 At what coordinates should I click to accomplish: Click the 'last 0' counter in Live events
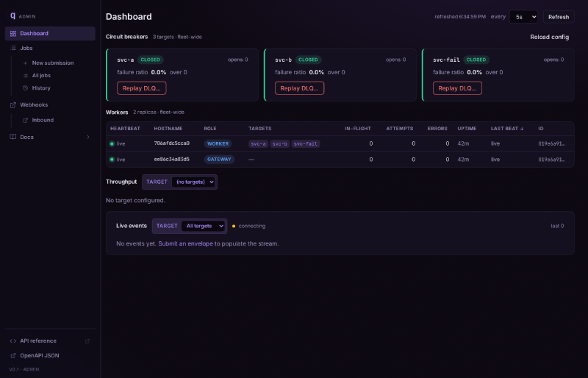tap(557, 226)
